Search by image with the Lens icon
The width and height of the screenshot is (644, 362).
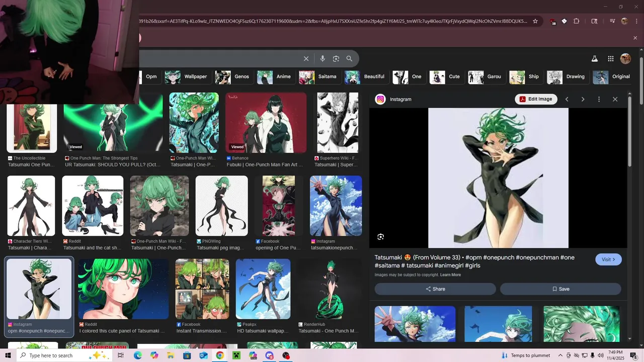pos(336,59)
